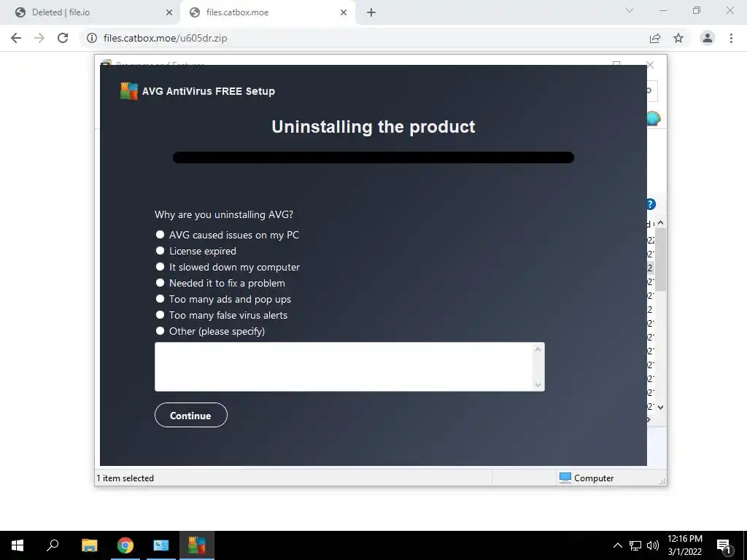This screenshot has width=747, height=560.
Task: Click the uninstall progress bar
Action: [373, 157]
